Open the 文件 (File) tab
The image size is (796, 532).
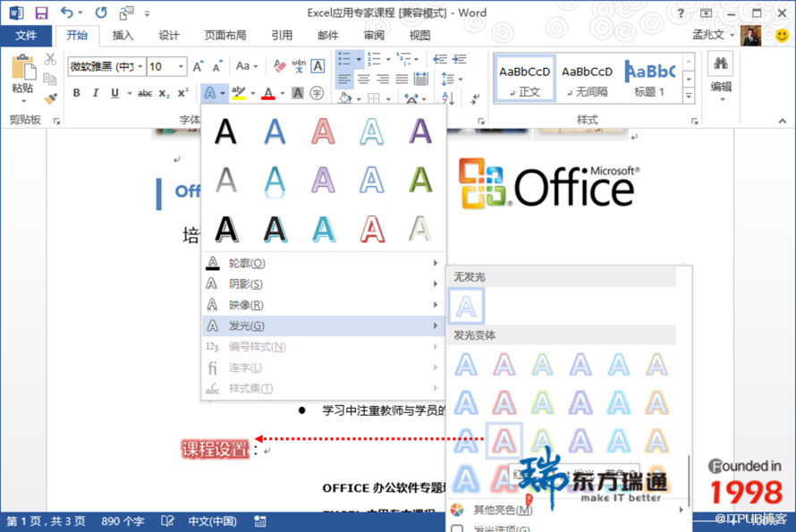tap(26, 36)
